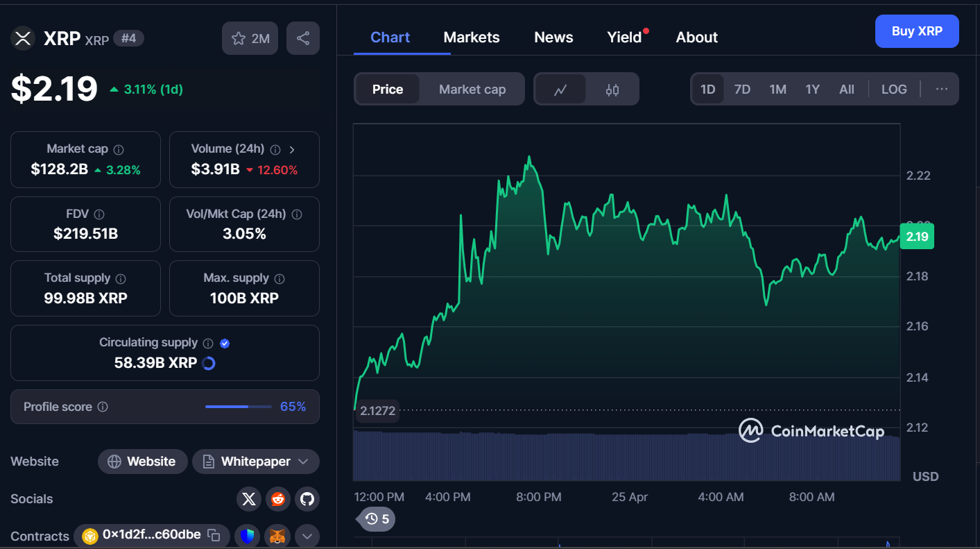This screenshot has height=549, width=980.
Task: Add contract to MetaMask fox icon
Action: [277, 536]
